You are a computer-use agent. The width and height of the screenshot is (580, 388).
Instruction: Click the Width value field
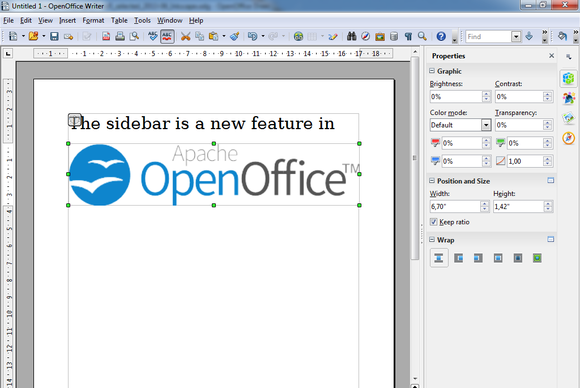pos(455,206)
